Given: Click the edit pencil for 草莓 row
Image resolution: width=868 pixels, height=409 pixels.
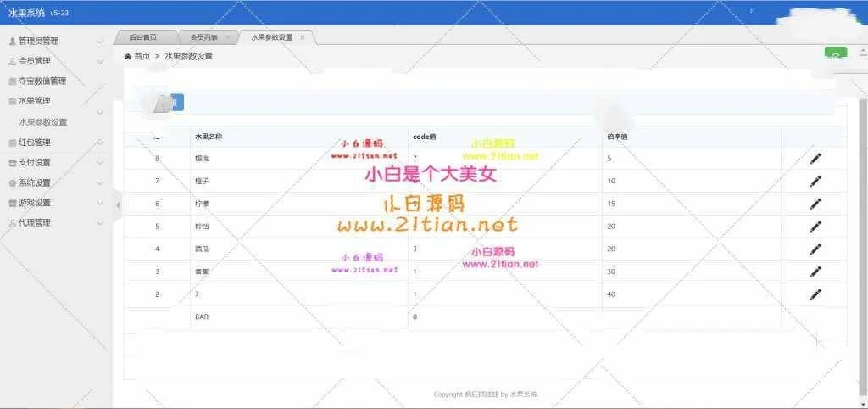Looking at the screenshot, I should click(815, 272).
